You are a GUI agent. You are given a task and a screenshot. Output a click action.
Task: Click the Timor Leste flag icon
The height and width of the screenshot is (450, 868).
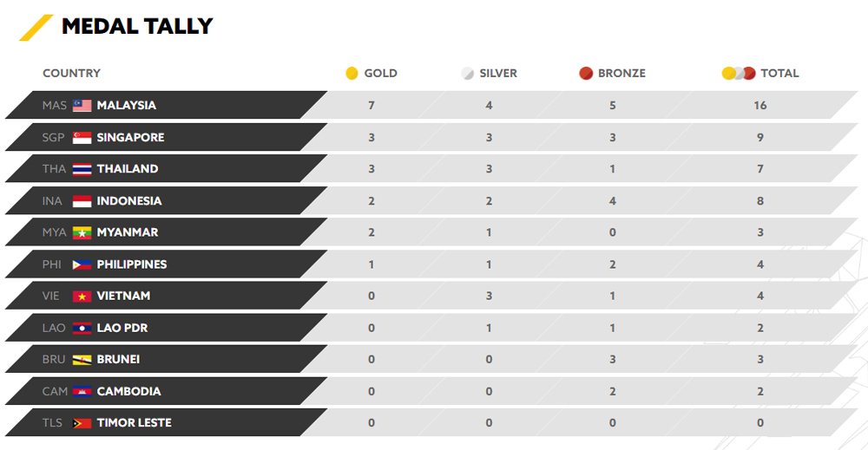point(82,423)
